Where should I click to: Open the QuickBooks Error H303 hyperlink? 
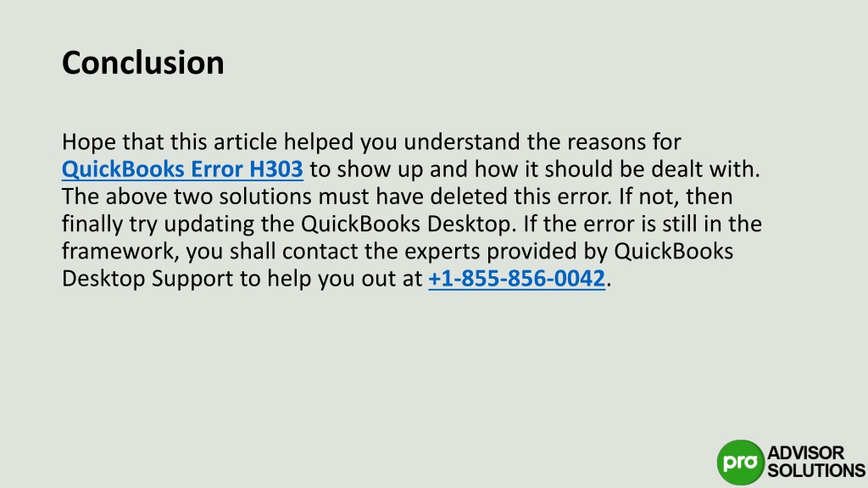point(182,169)
